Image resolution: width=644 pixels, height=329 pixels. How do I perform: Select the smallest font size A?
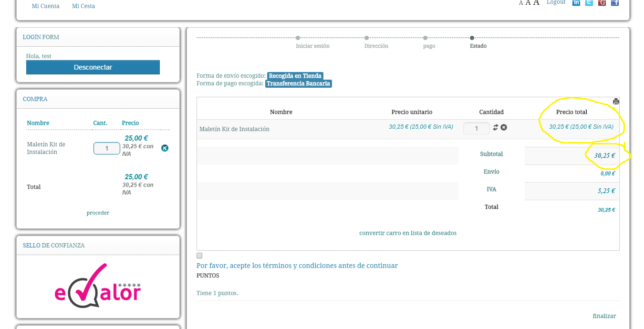click(x=521, y=3)
